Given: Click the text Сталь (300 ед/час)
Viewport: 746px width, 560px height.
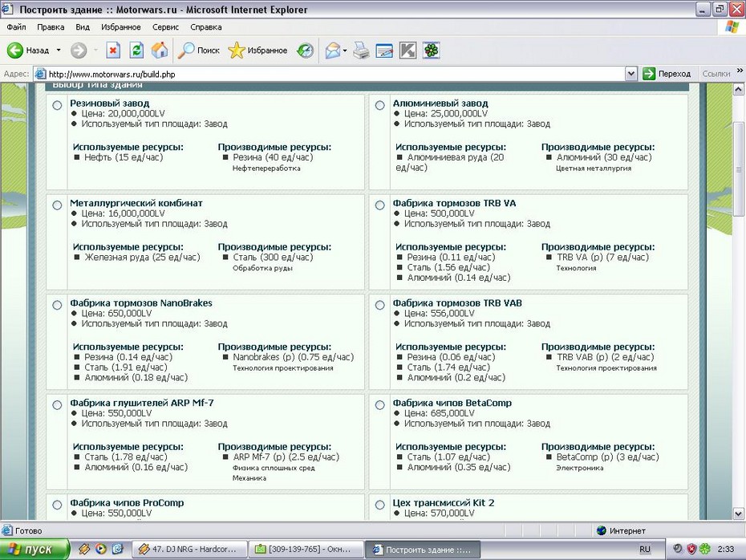Looking at the screenshot, I should click(273, 258).
